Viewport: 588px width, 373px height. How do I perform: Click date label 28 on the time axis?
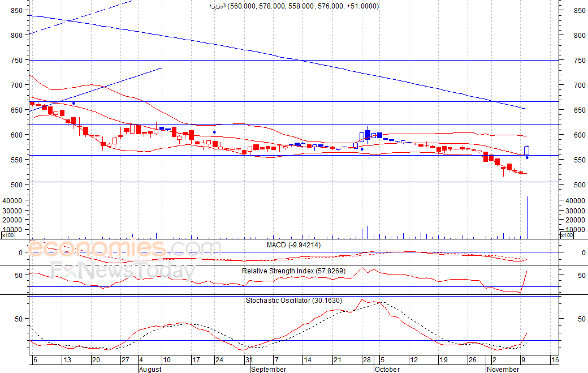tap(367, 360)
